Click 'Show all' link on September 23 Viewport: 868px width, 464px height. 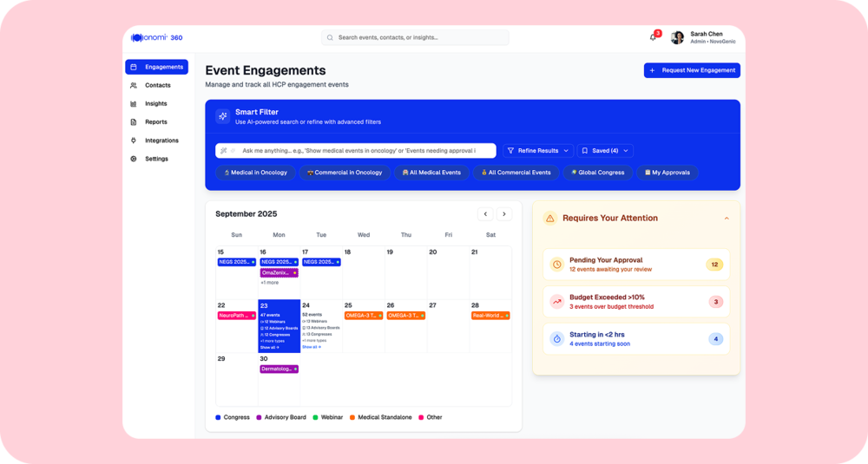tap(268, 347)
